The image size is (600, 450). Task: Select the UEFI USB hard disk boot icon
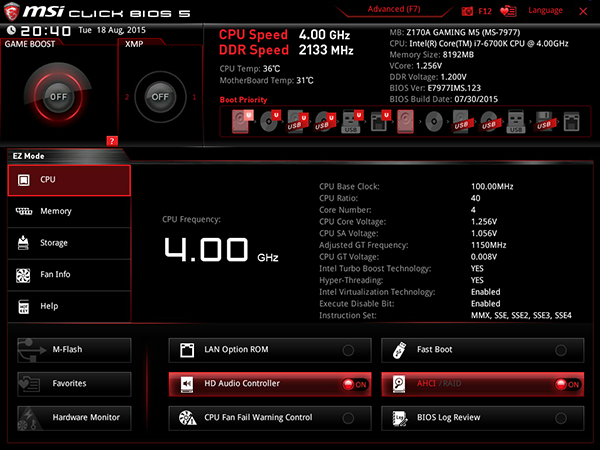point(297,121)
